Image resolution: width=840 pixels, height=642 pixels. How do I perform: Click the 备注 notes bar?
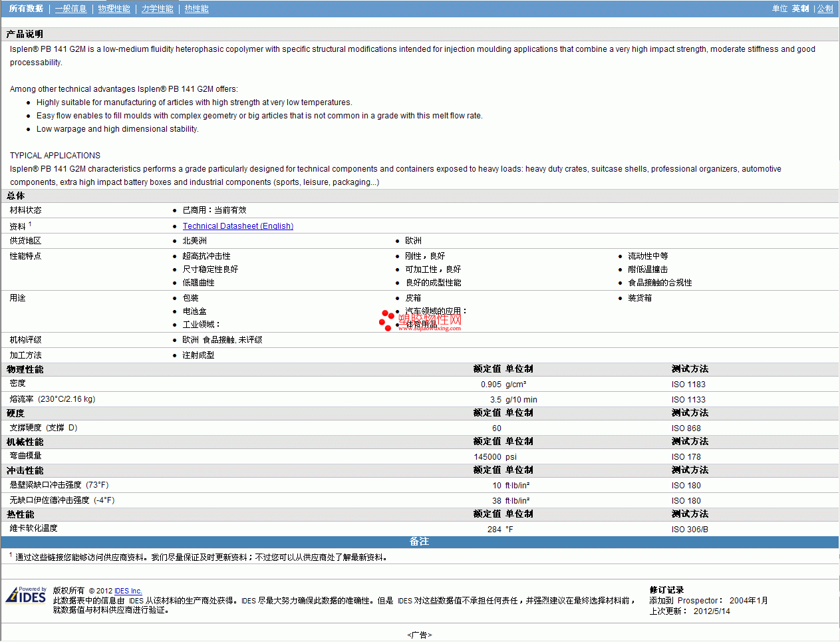[x=420, y=542]
